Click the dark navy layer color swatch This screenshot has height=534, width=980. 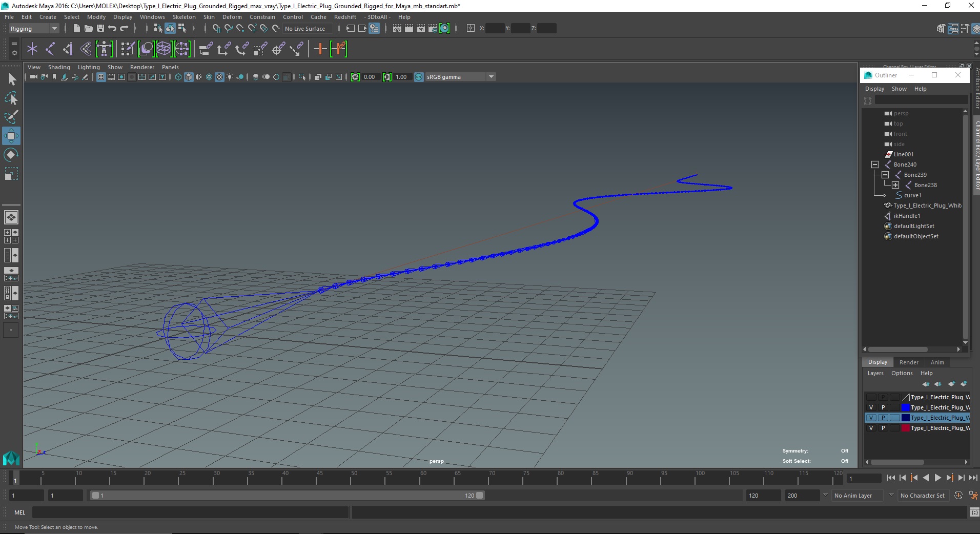pos(906,418)
